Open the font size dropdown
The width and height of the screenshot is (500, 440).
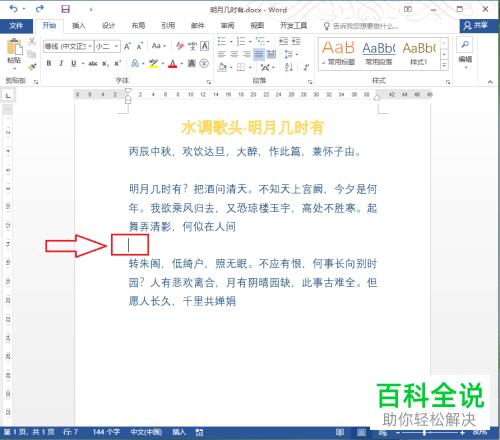[x=116, y=46]
